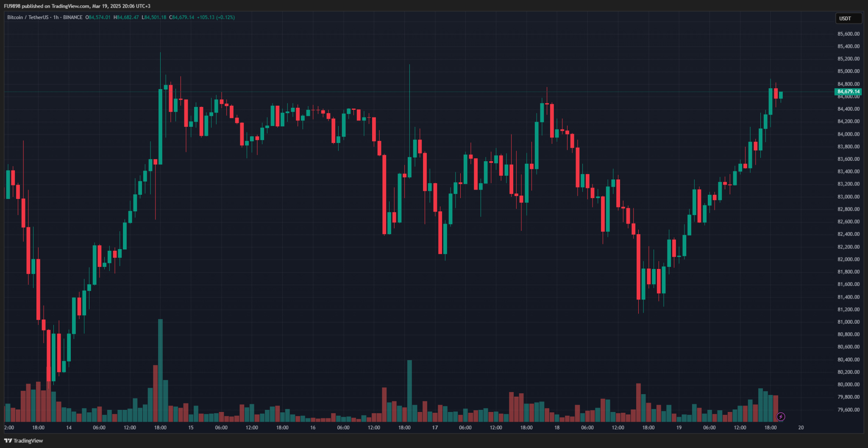868x448 pixels.
Task: Click the Low value 84,501.18
Action: click(x=155, y=17)
